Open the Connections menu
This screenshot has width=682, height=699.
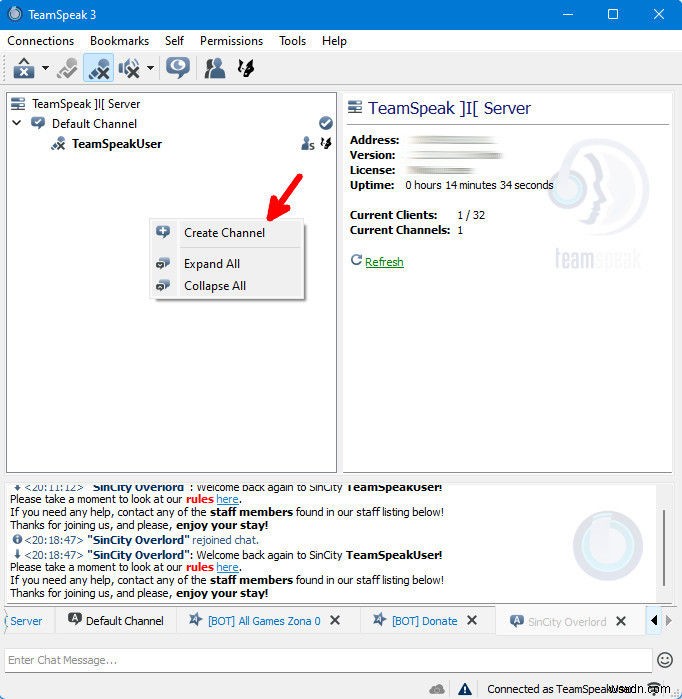tap(41, 41)
